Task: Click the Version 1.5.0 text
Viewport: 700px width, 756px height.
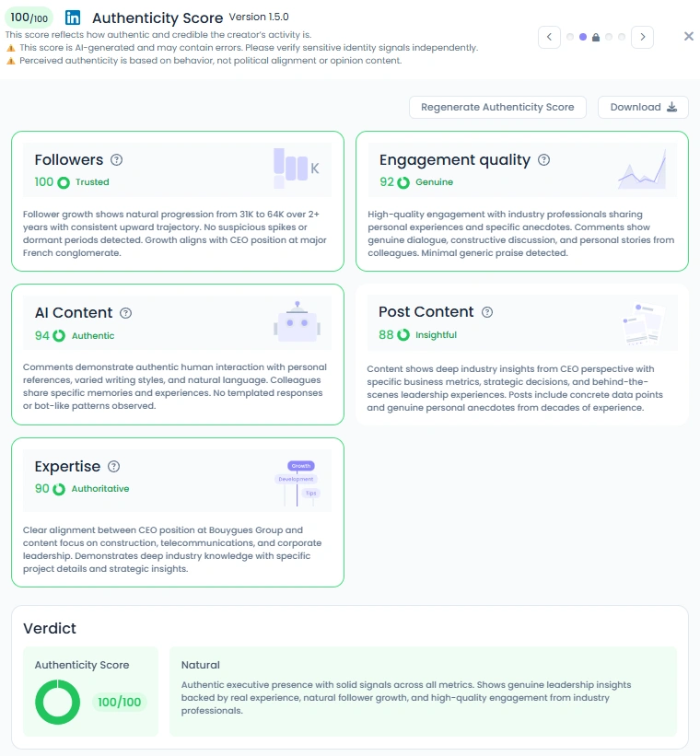Action: 259,17
